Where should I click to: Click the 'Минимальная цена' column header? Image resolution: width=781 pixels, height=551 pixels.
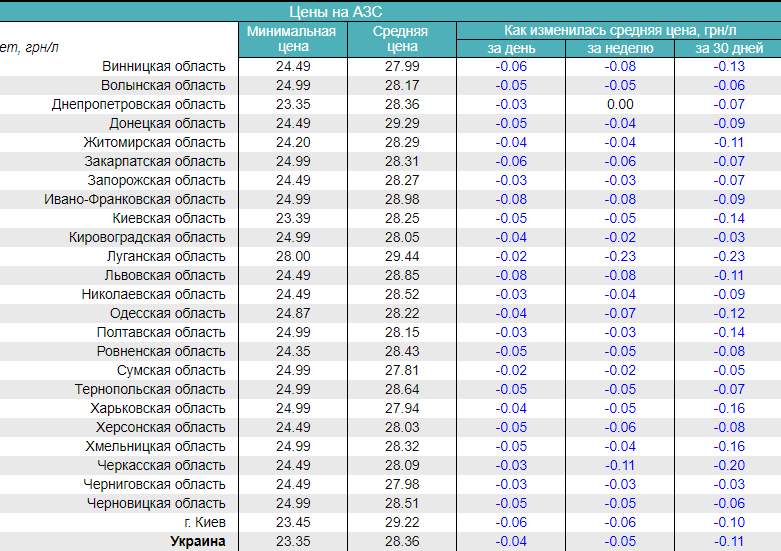(x=293, y=38)
